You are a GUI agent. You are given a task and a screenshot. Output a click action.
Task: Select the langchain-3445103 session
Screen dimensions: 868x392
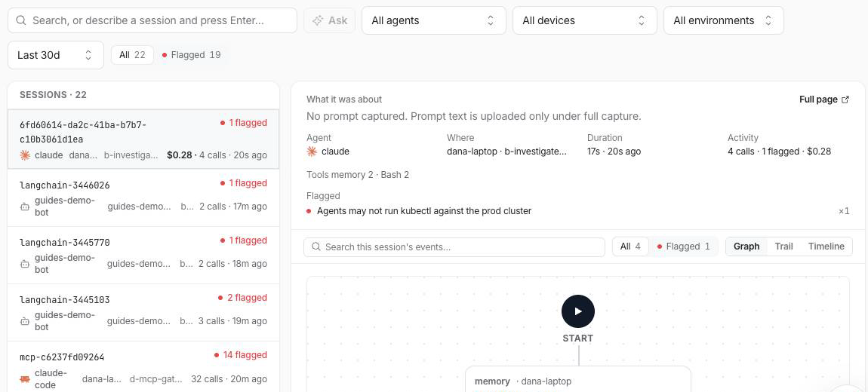click(x=143, y=312)
